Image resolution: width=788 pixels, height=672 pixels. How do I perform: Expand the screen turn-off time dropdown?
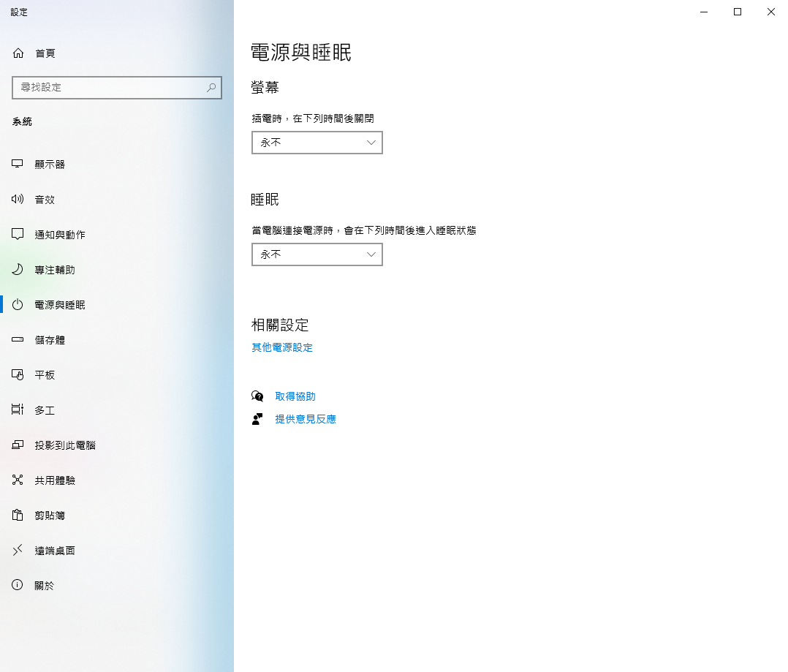click(317, 143)
